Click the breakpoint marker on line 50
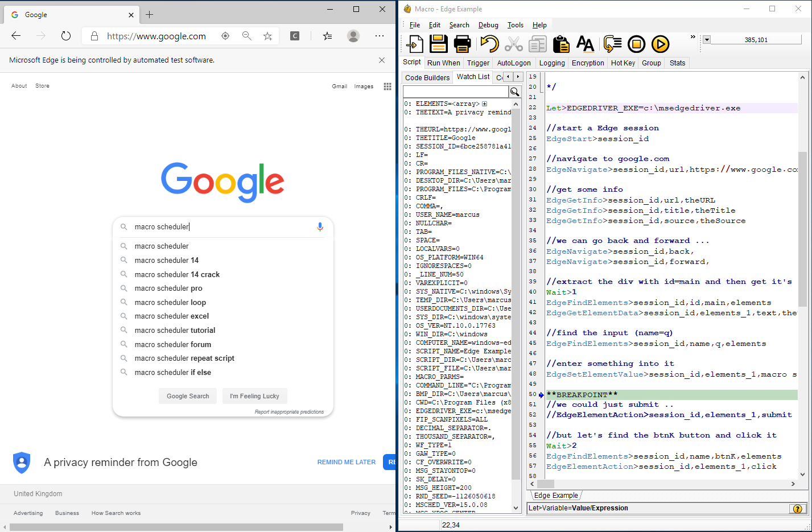The width and height of the screenshot is (812, 532). [x=541, y=395]
